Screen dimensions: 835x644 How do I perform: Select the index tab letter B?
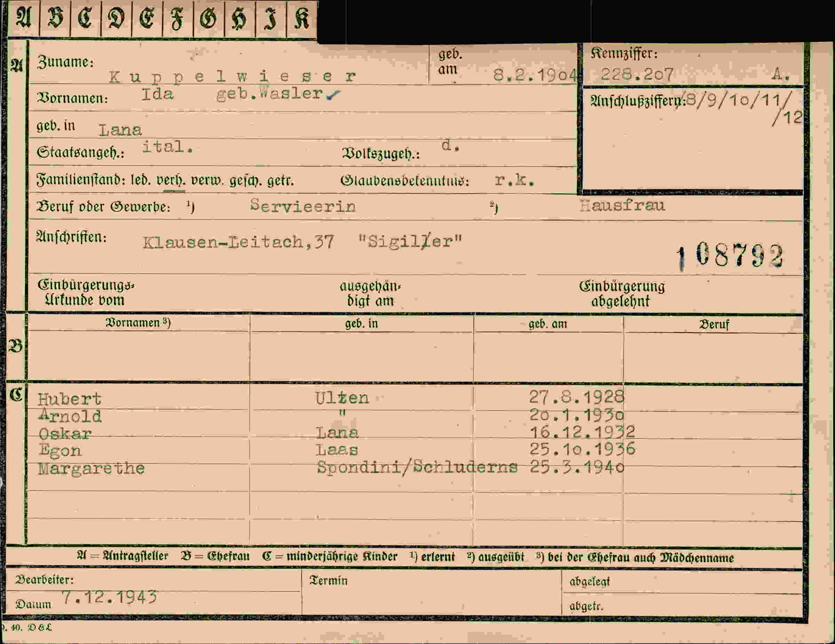pyautogui.click(x=55, y=18)
